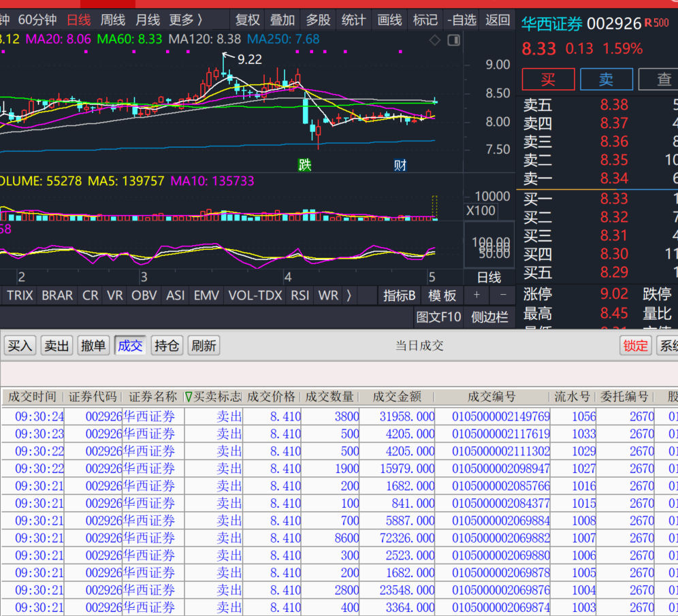
Task: Click the 委托编号 column header
Action: [624, 396]
